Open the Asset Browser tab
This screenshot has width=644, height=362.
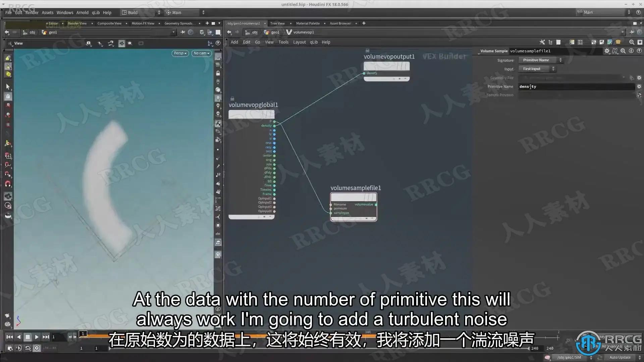[340, 23]
